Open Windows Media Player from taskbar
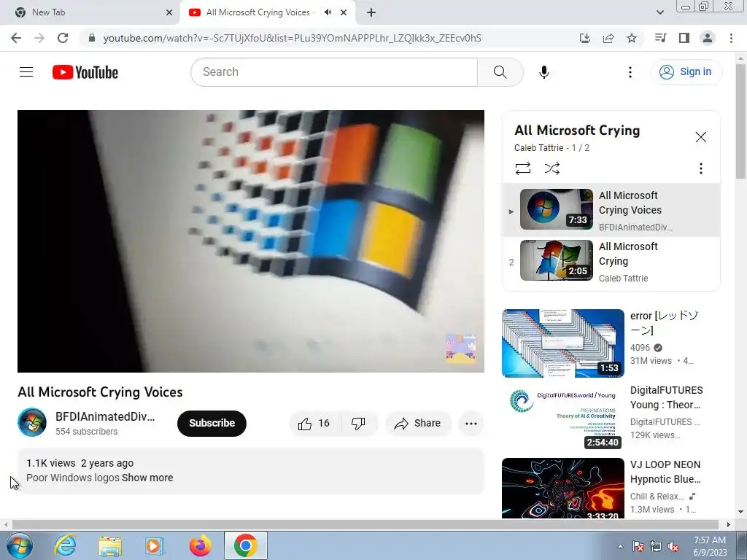The width and height of the screenshot is (747, 560). [x=155, y=545]
